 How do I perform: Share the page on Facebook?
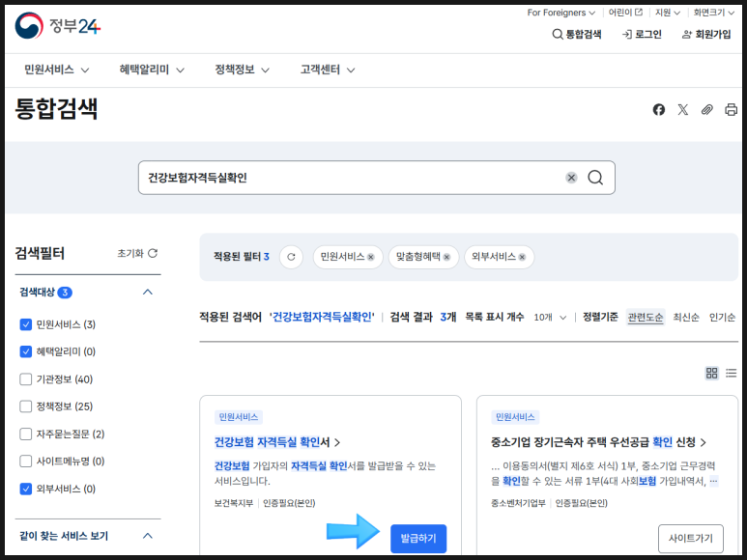pyautogui.click(x=659, y=110)
